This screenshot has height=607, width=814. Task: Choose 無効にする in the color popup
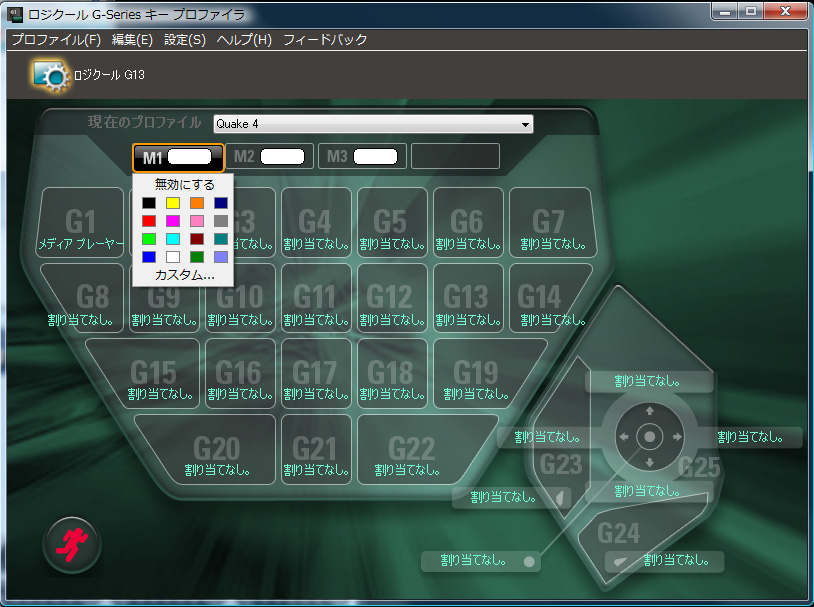click(184, 185)
